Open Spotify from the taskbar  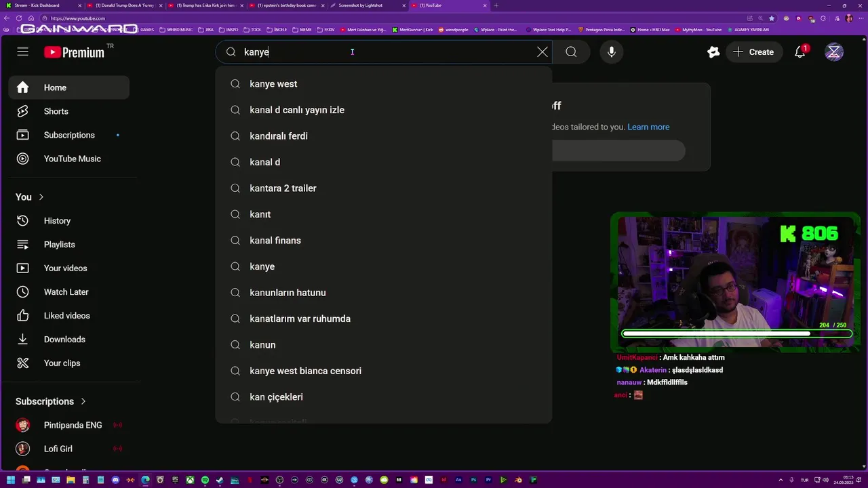(205, 480)
